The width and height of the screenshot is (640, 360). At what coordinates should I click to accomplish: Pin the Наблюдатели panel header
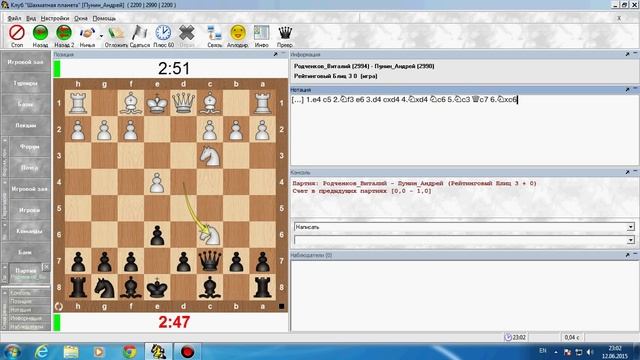pos(627,255)
